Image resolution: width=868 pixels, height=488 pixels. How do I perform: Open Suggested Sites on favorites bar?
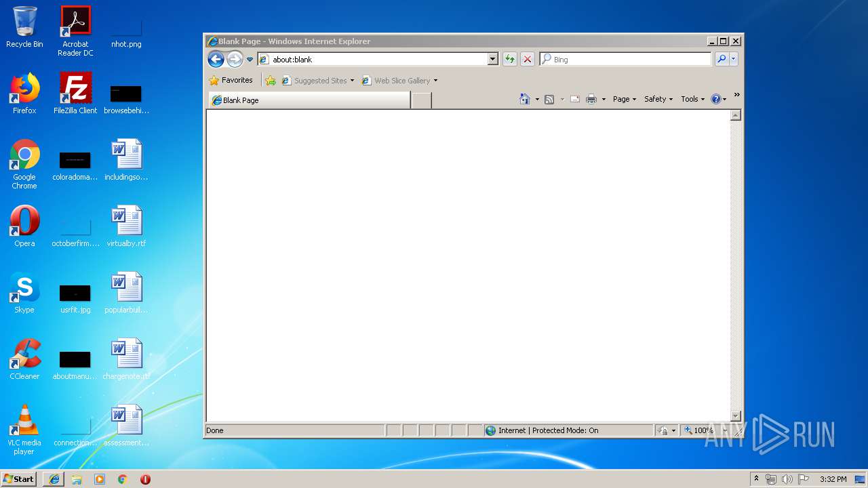pos(318,81)
